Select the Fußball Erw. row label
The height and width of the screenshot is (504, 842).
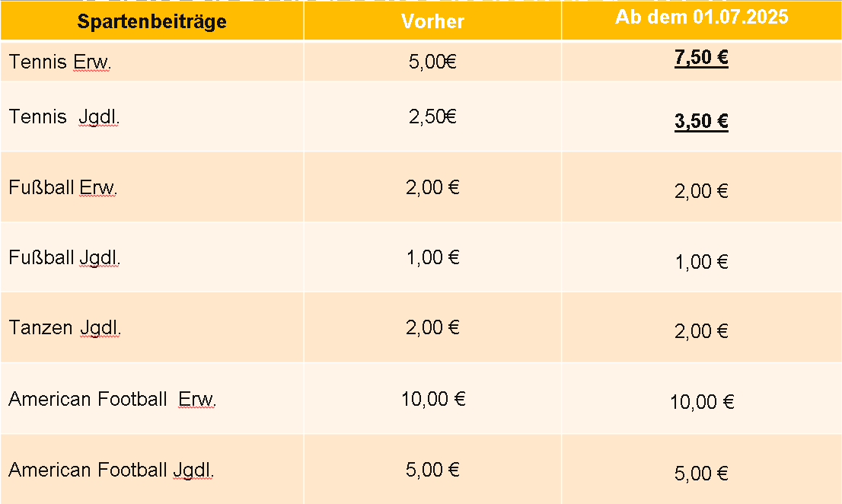(63, 187)
